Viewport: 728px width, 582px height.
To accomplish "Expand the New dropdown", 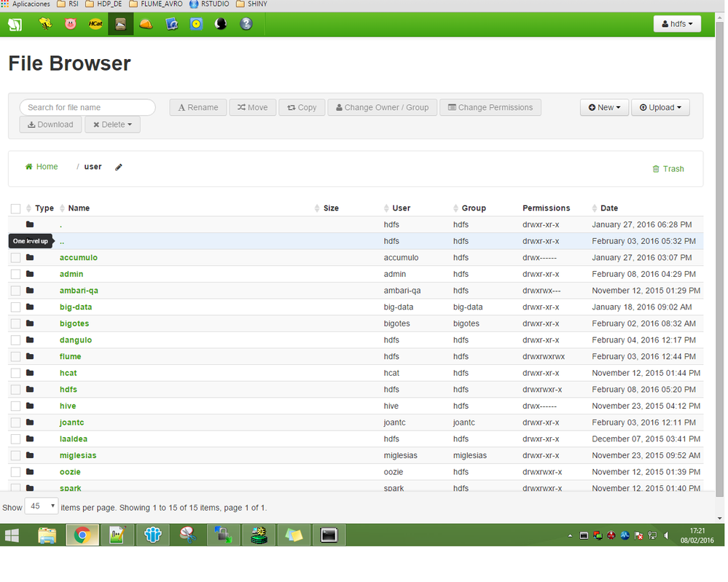I will pos(605,108).
